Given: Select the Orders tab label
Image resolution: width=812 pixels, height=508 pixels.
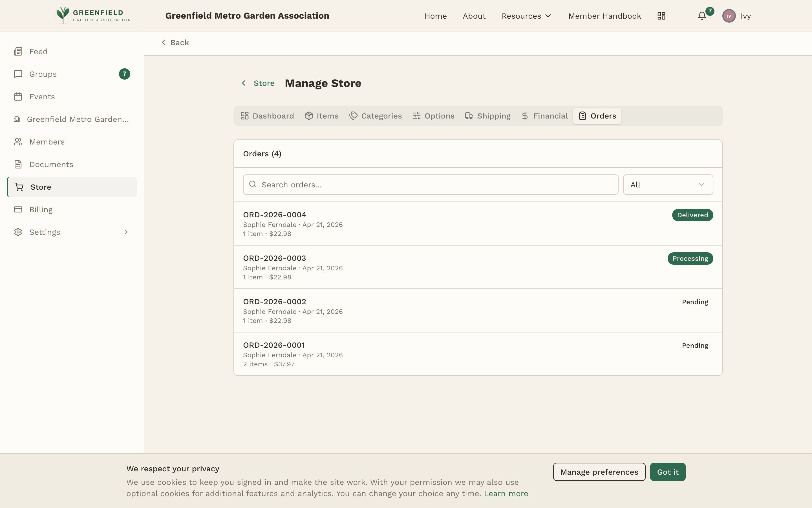Looking at the screenshot, I should 603,116.
